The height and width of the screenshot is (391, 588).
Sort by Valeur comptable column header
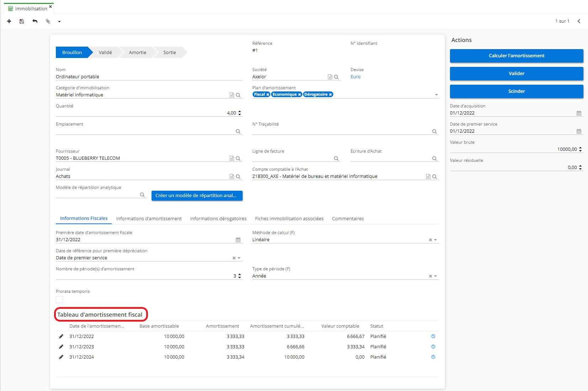(340, 326)
